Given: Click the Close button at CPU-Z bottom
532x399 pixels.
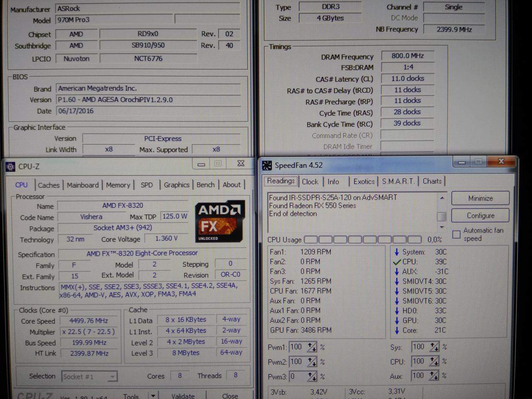Looking at the screenshot, I should 230,395.
